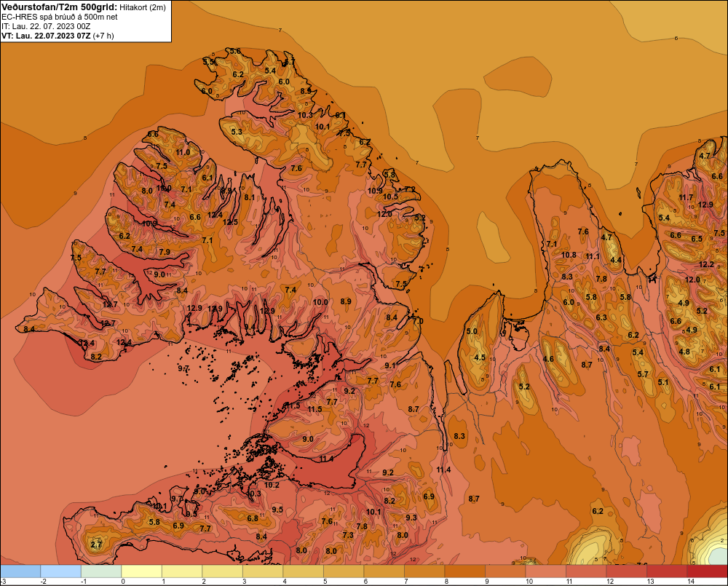Click the 5.3 temperature value
The width and height of the screenshot is (728, 586).
[237, 132]
